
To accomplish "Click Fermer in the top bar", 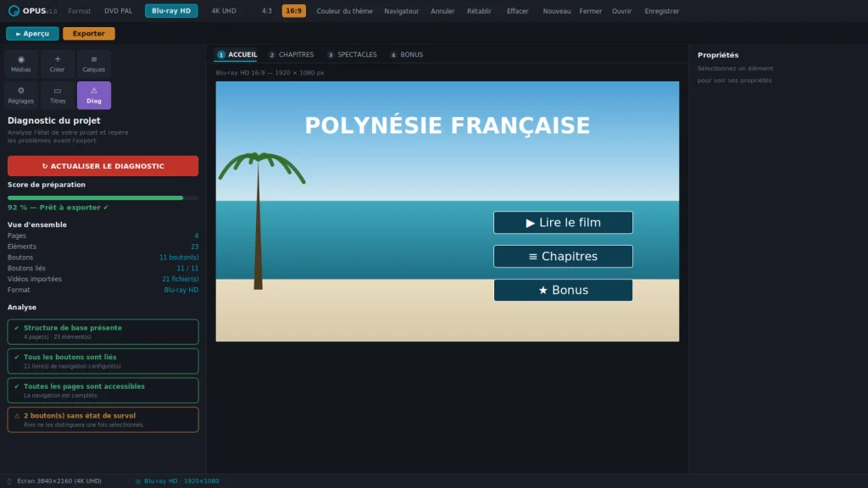I will [590, 11].
